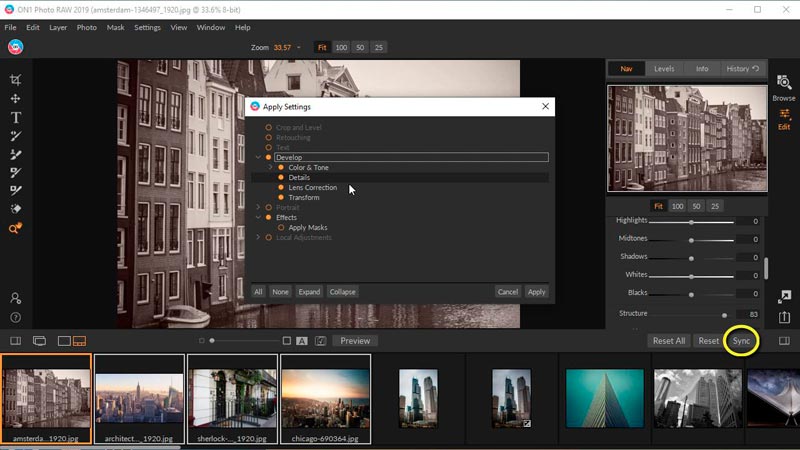800x450 pixels.
Task: Collapse the Develop tree section
Action: click(x=258, y=157)
